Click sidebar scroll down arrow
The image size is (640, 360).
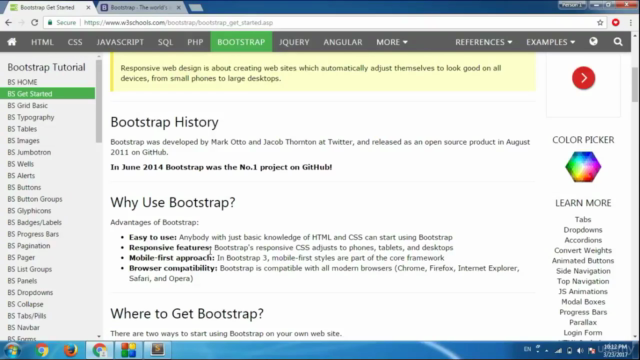pyautogui.click(x=99, y=336)
